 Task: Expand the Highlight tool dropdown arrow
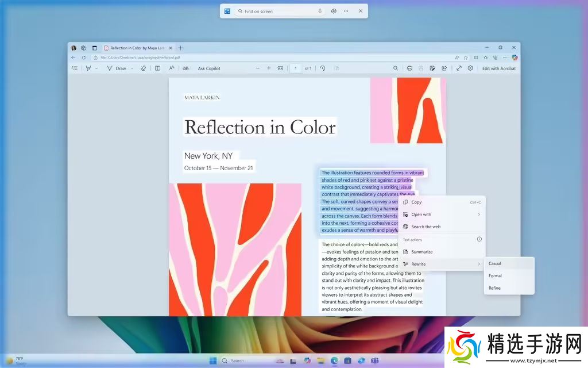[x=96, y=68]
